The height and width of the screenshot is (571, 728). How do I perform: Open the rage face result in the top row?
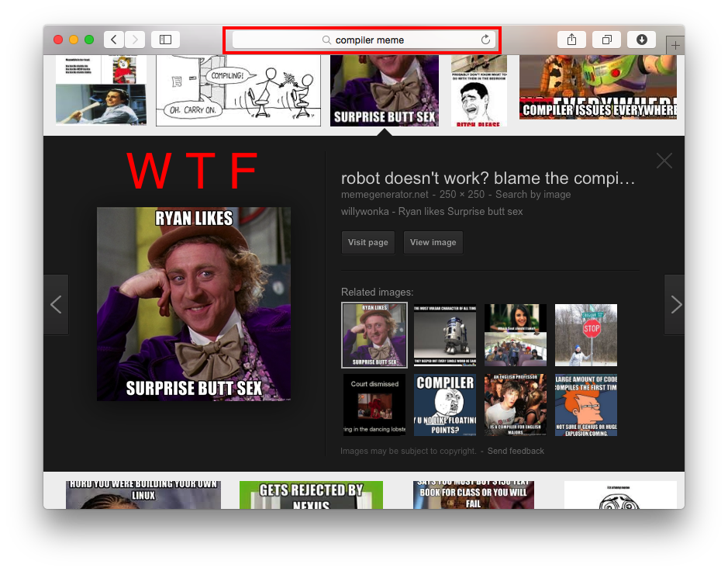pos(478,91)
